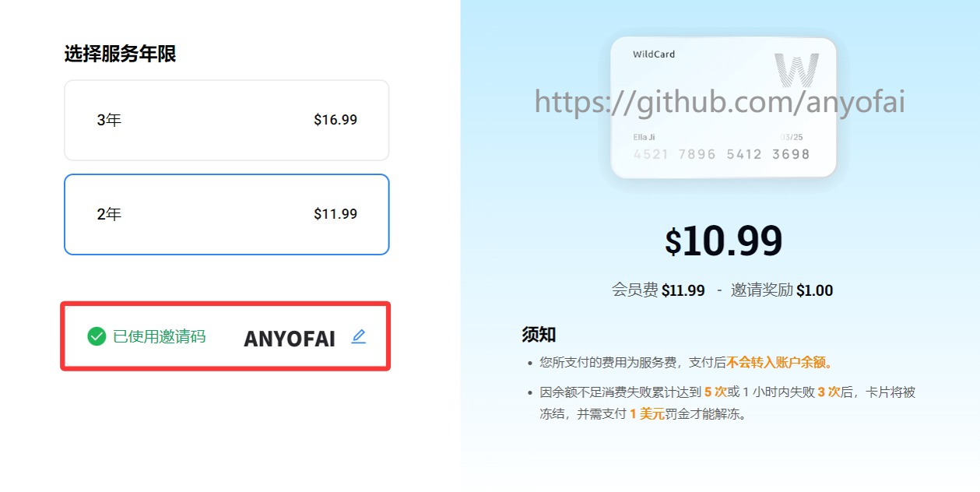Click the WildCard brand name on card

coord(654,54)
